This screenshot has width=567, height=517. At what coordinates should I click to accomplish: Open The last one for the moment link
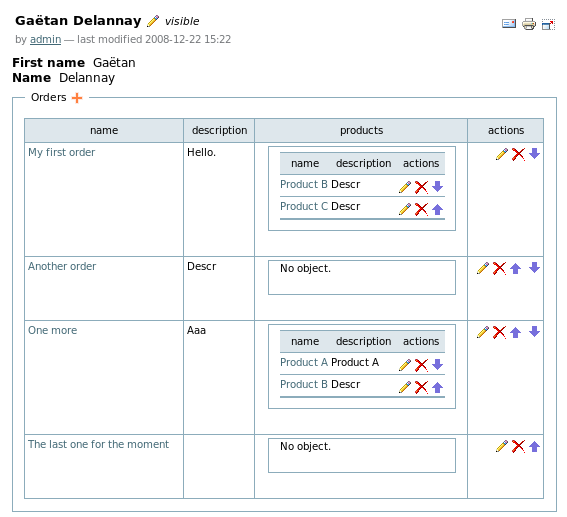[98, 444]
